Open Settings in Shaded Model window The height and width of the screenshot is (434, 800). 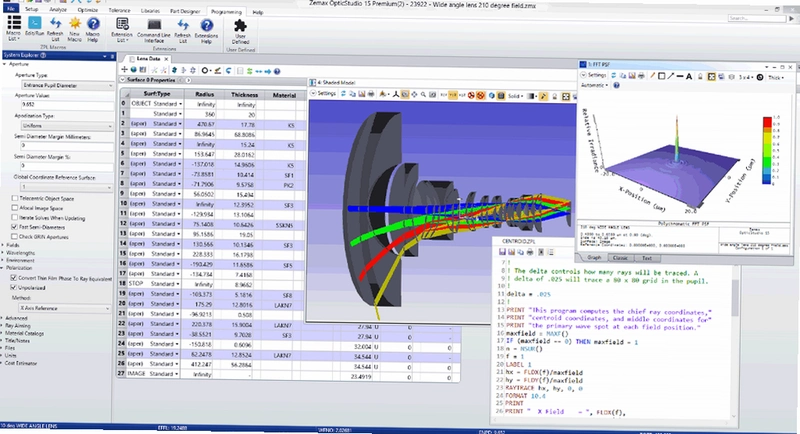point(323,93)
